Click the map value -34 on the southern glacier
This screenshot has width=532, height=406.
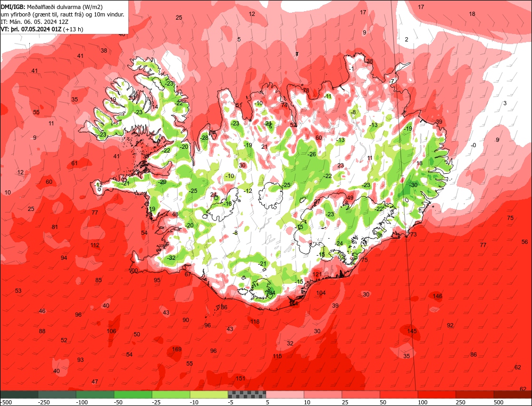(x=271, y=292)
